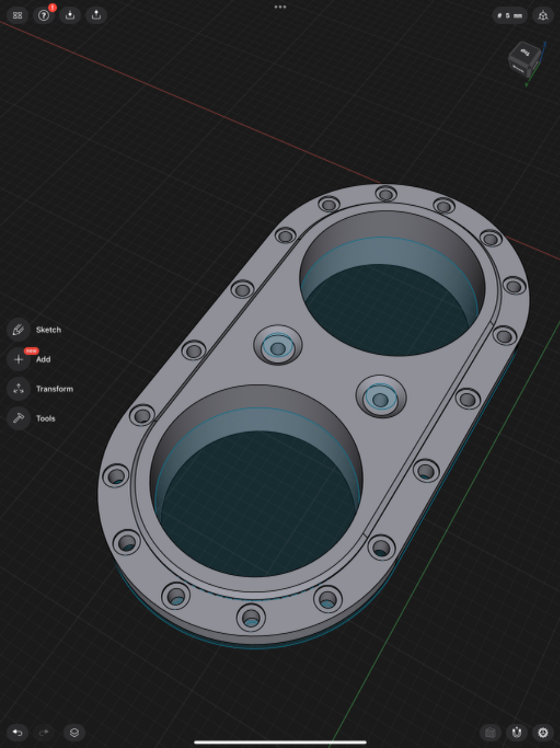Viewport: 560px width, 748px height.
Task: Open the Sketch menu
Action: [x=19, y=330]
